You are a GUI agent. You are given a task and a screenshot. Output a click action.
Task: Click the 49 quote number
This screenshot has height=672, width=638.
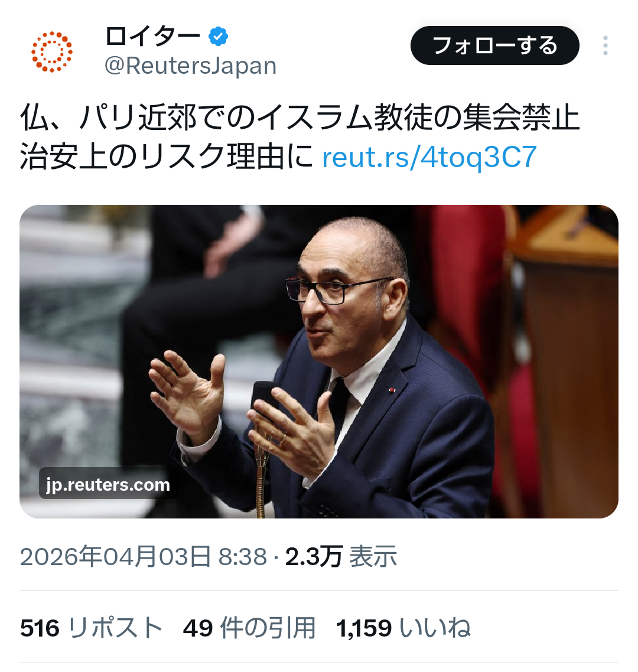coord(198,629)
